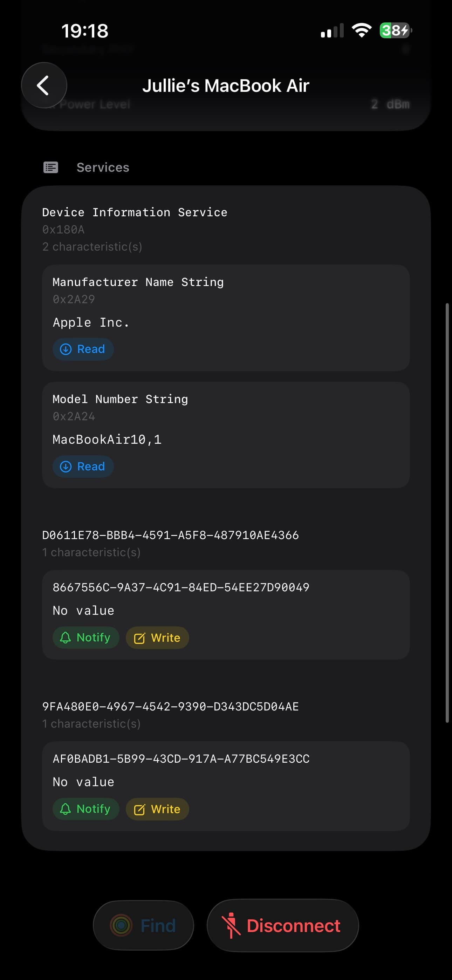The height and width of the screenshot is (980, 452).
Task: Tap the Find radar icon
Action: pos(121,925)
